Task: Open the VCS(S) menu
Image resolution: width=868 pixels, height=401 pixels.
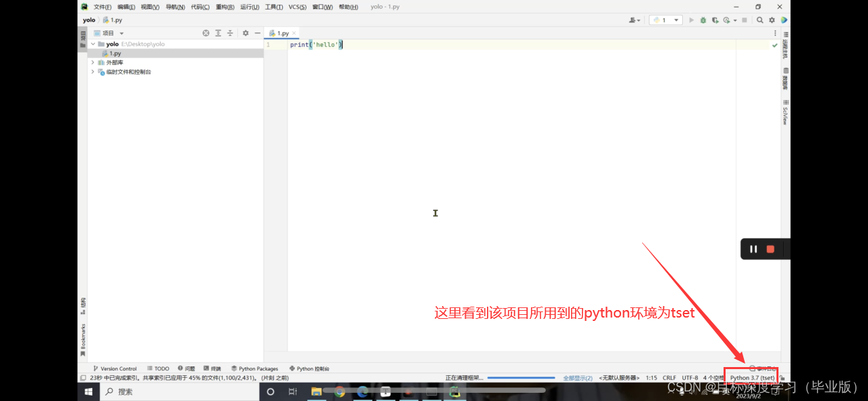Action: 297,7
